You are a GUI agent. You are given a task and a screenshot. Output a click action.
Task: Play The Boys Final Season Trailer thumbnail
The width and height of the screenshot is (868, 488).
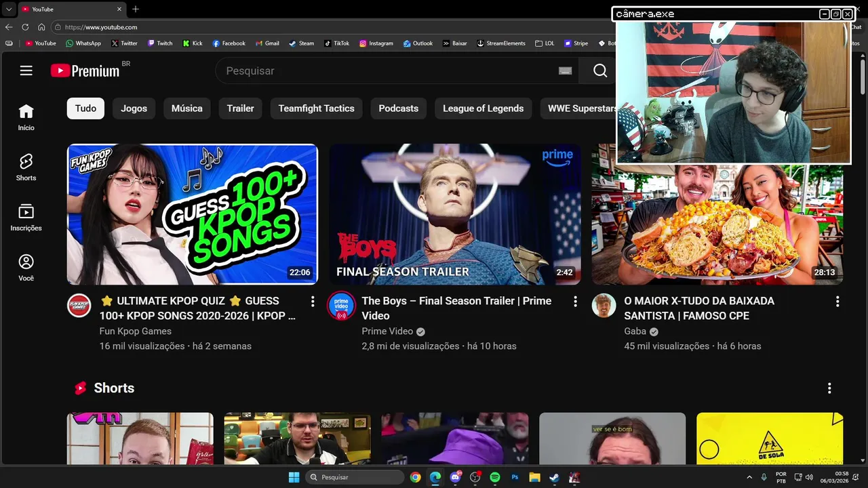[x=455, y=214]
